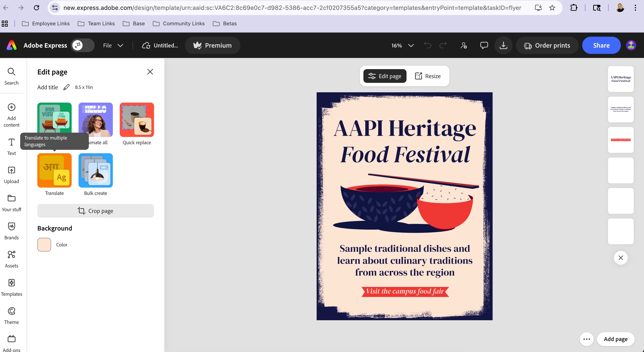Click the download icon in top bar
This screenshot has width=644, height=352.
click(x=503, y=45)
